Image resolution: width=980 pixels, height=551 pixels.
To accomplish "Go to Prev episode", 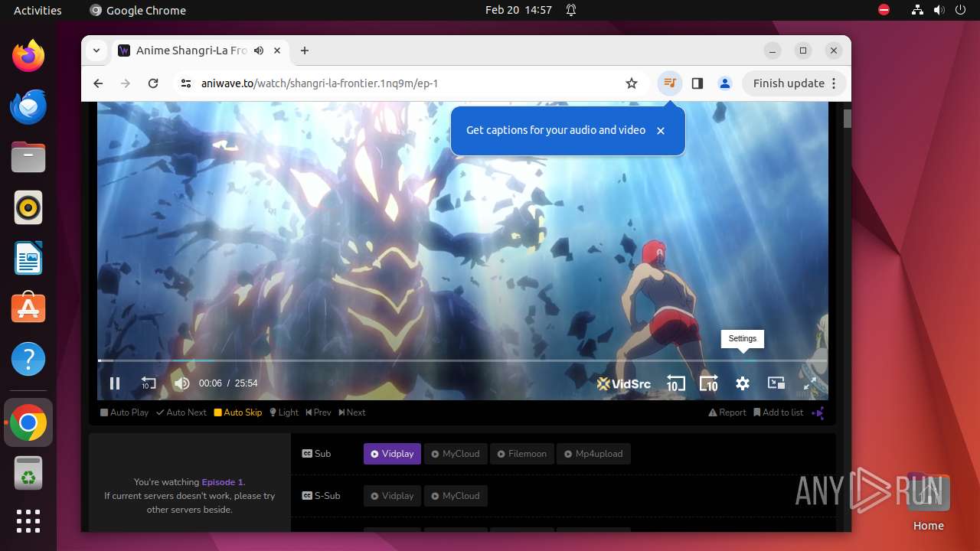I will click(x=318, y=412).
